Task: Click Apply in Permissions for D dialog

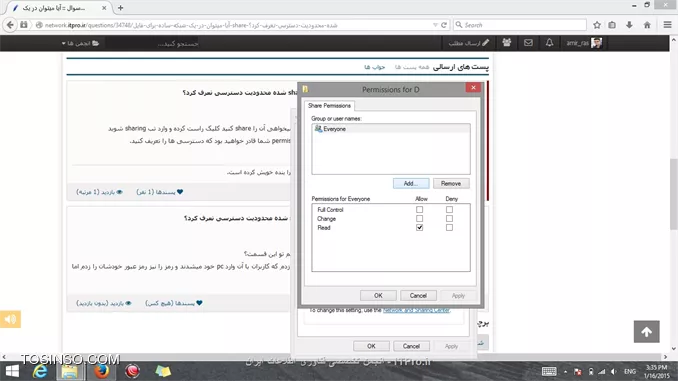Action: 458,295
